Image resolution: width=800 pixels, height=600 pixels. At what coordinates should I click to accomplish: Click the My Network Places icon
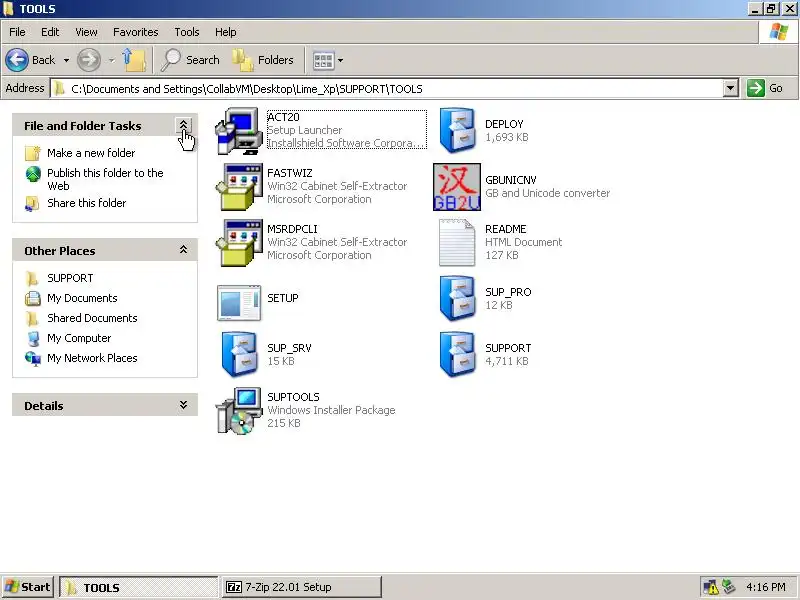(33, 358)
